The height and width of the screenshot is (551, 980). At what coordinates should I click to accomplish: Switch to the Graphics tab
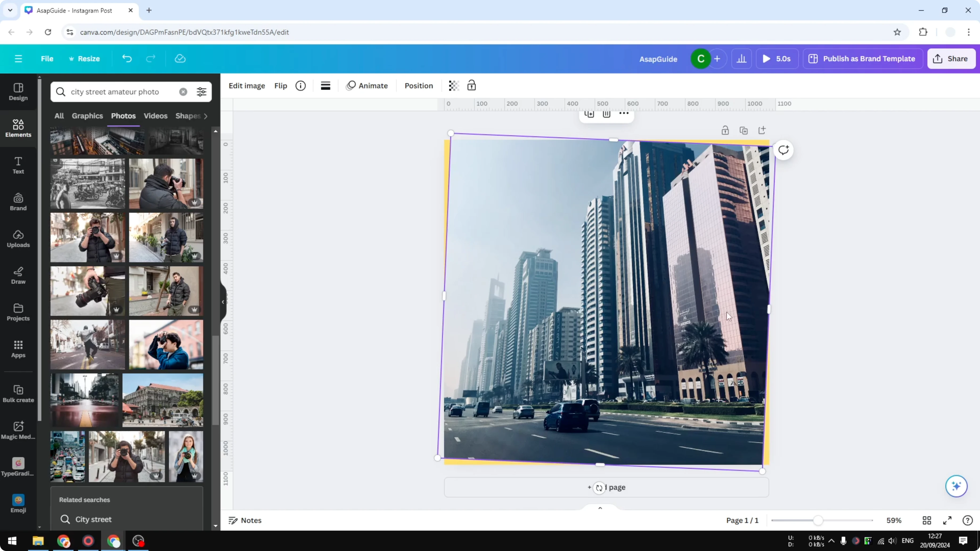pos(87,116)
